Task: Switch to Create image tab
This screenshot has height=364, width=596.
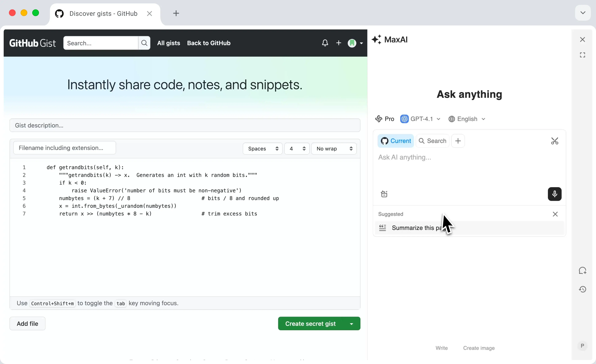Action: tap(479, 348)
